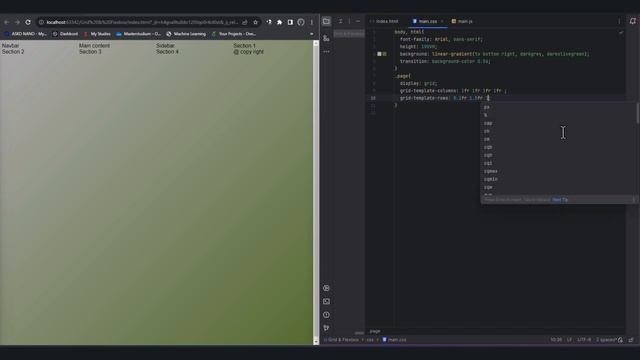Click the cursor position indicator in status bar
This screenshot has width=640, height=360.
coord(556,340)
